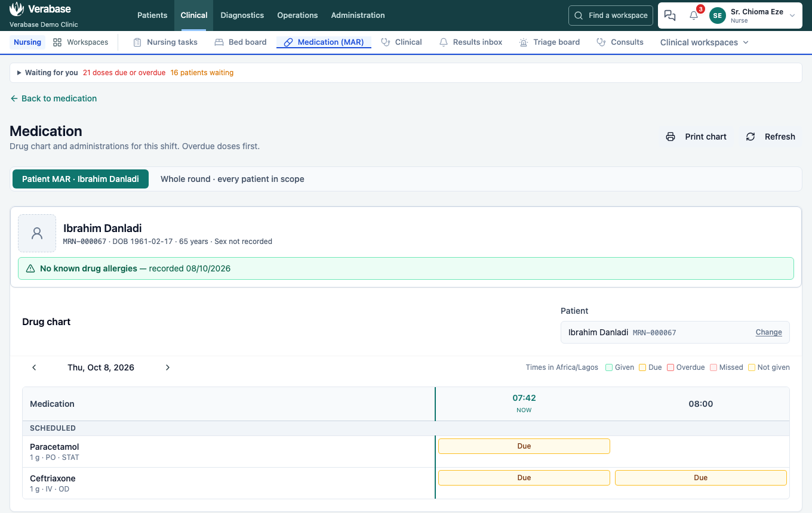Click Change to switch patient
Screen dimensions: 812x513
(769, 332)
